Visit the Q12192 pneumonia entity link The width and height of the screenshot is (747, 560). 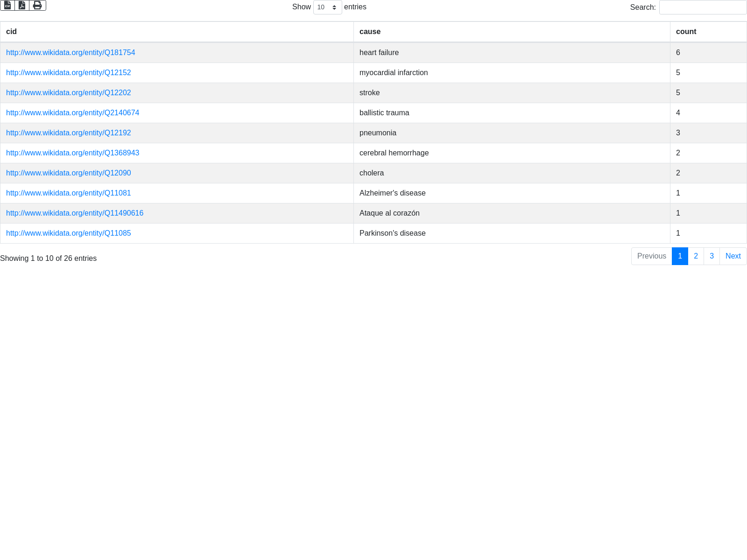pyautogui.click(x=69, y=133)
